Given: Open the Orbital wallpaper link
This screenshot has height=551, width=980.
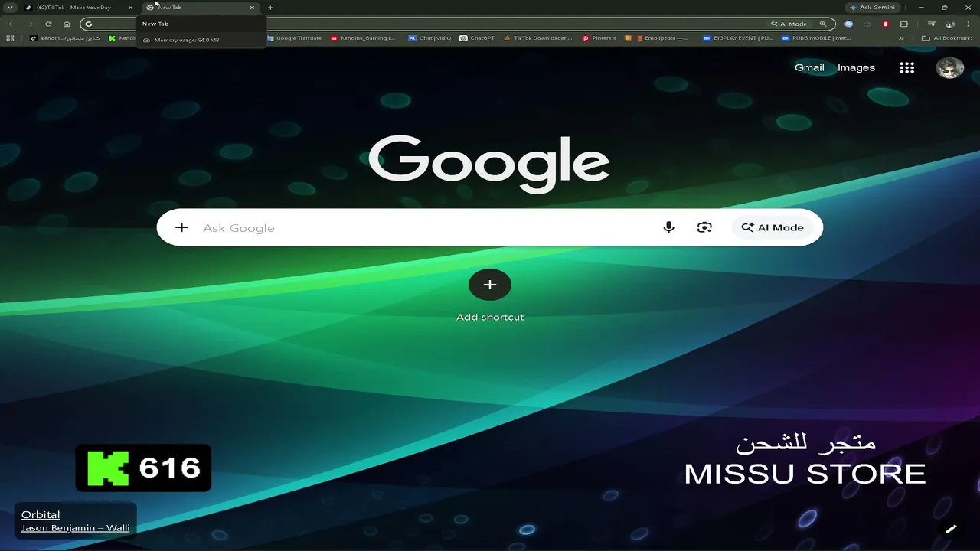Looking at the screenshot, I should 41,514.
